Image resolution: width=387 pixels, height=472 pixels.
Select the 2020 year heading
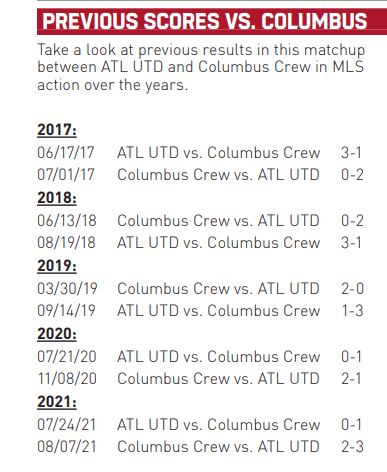(57, 334)
